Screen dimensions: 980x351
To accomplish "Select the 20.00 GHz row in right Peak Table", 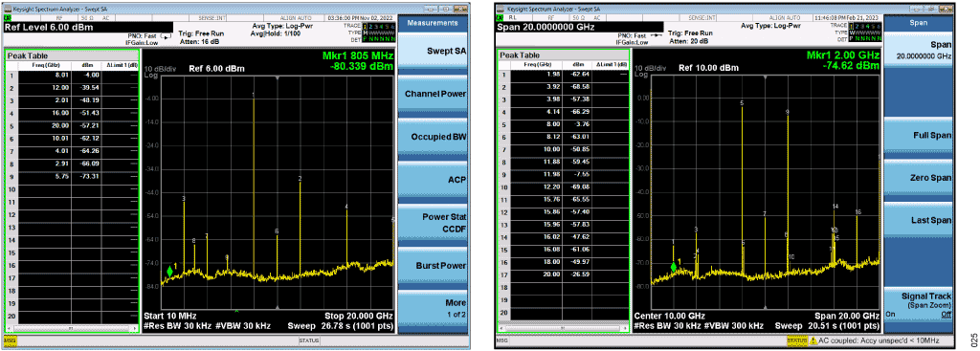I will pyautogui.click(x=564, y=274).
